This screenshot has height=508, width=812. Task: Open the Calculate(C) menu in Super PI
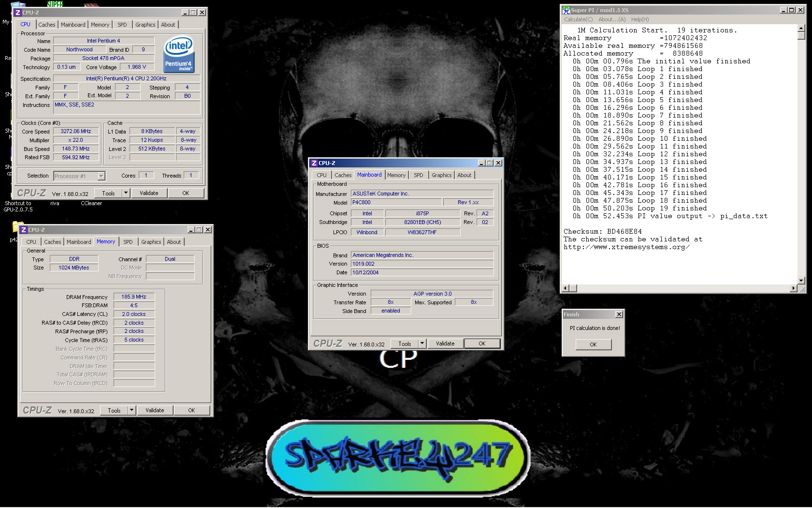579,19
